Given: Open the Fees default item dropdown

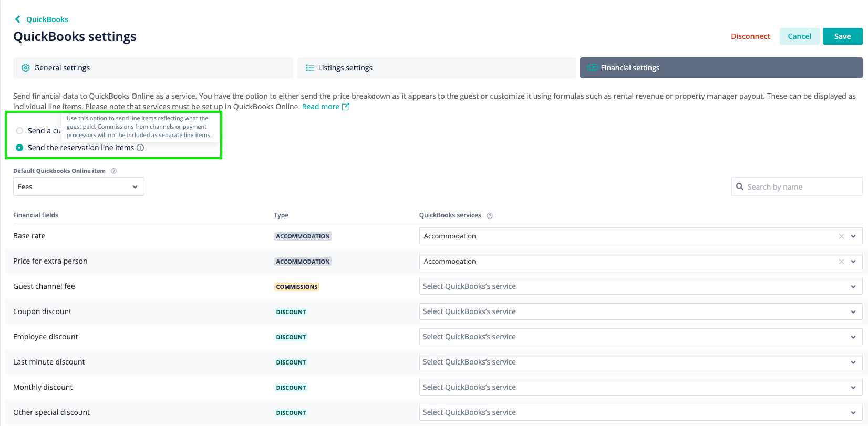Looking at the screenshot, I should tap(79, 186).
